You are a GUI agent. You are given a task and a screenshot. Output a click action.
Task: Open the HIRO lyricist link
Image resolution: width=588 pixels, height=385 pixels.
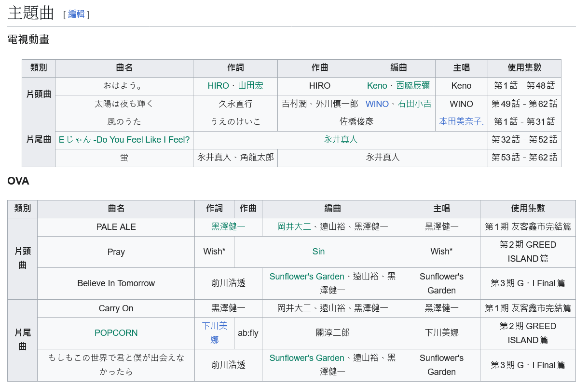[218, 86]
